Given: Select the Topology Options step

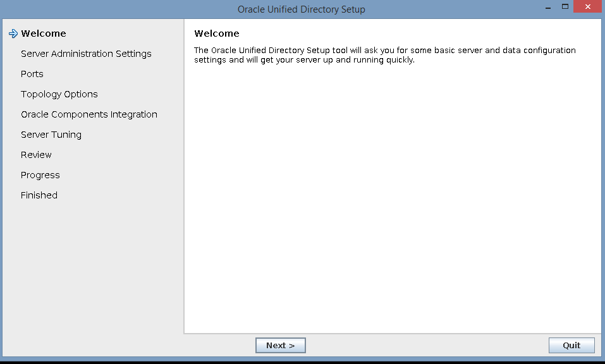Looking at the screenshot, I should 59,94.
